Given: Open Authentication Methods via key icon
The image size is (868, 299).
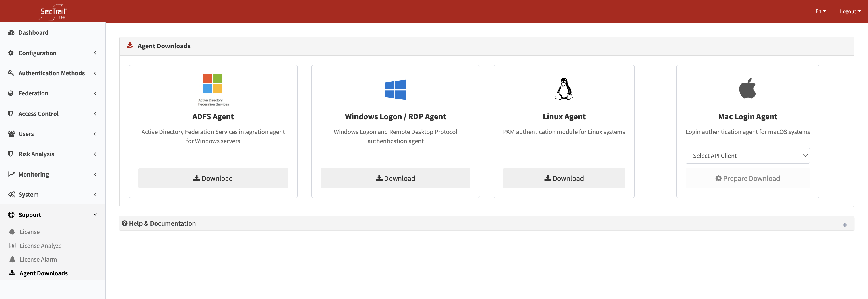Looking at the screenshot, I should coord(11,73).
